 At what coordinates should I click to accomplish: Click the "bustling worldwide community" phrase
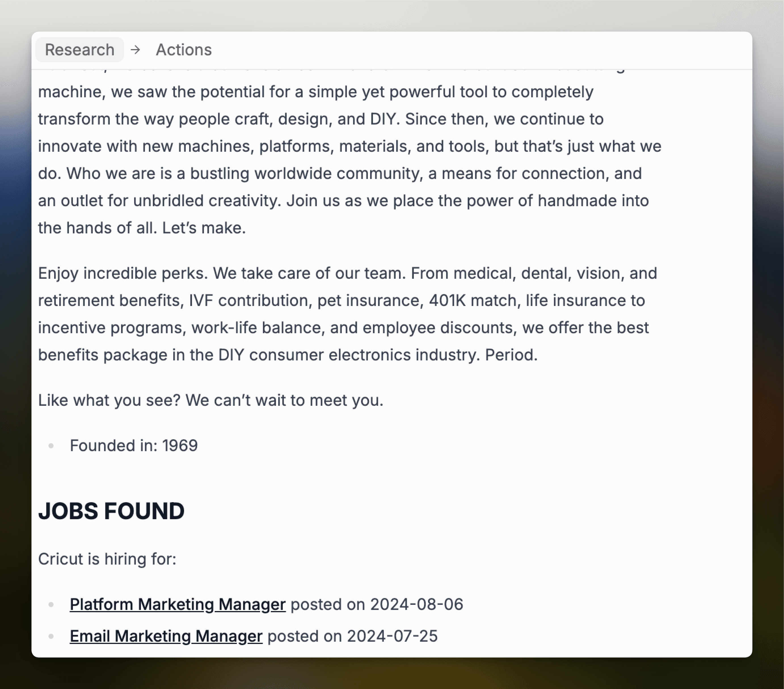pyautogui.click(x=305, y=174)
